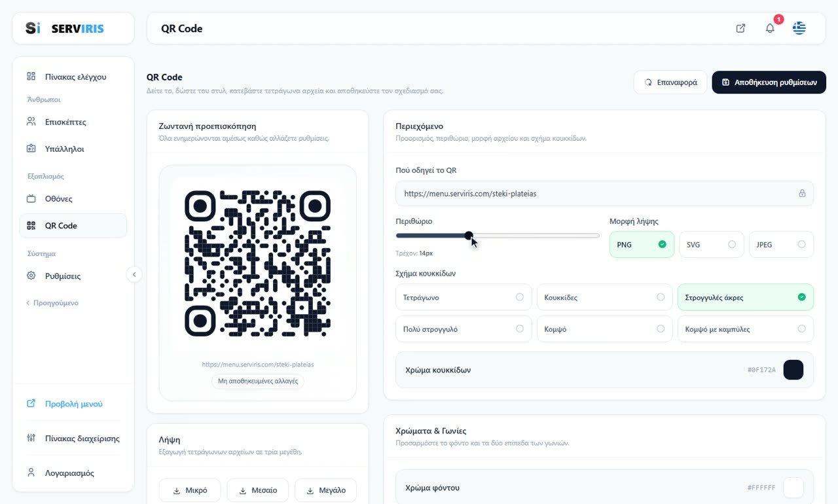The width and height of the screenshot is (838, 504).
Task: Click the QR code preview image
Action: click(x=258, y=263)
